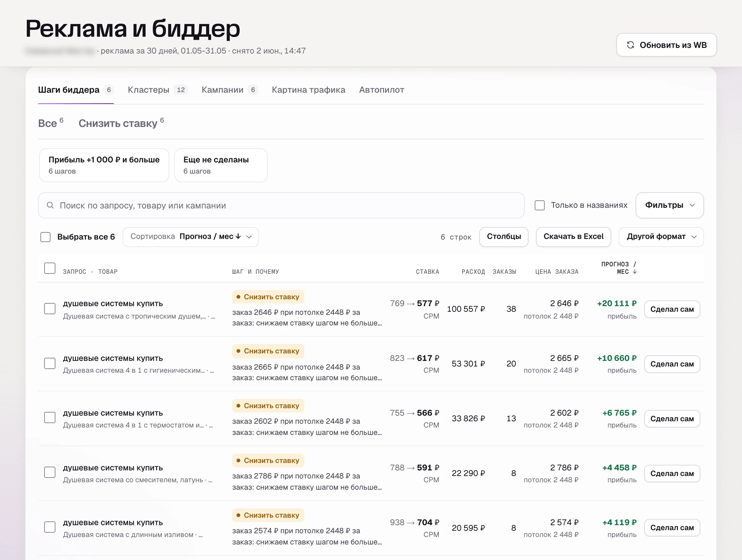This screenshot has width=742, height=560.
Task: Select the Еще не сделаны card
Action: (x=221, y=165)
